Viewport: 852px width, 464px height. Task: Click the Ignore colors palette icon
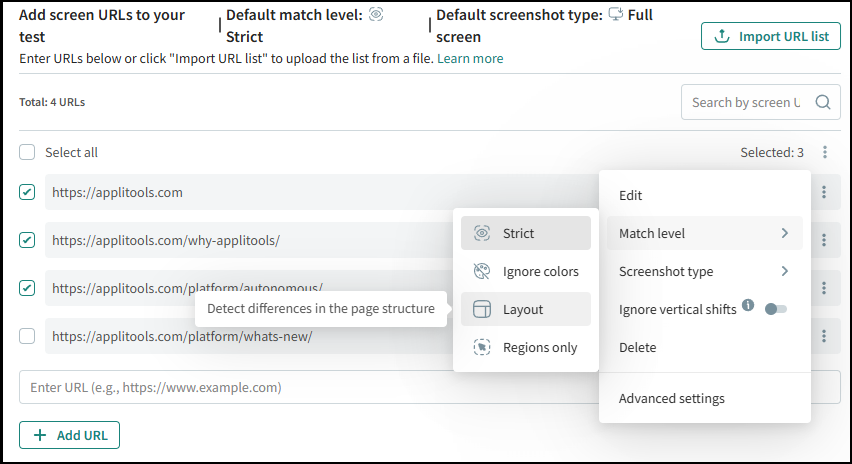(482, 271)
